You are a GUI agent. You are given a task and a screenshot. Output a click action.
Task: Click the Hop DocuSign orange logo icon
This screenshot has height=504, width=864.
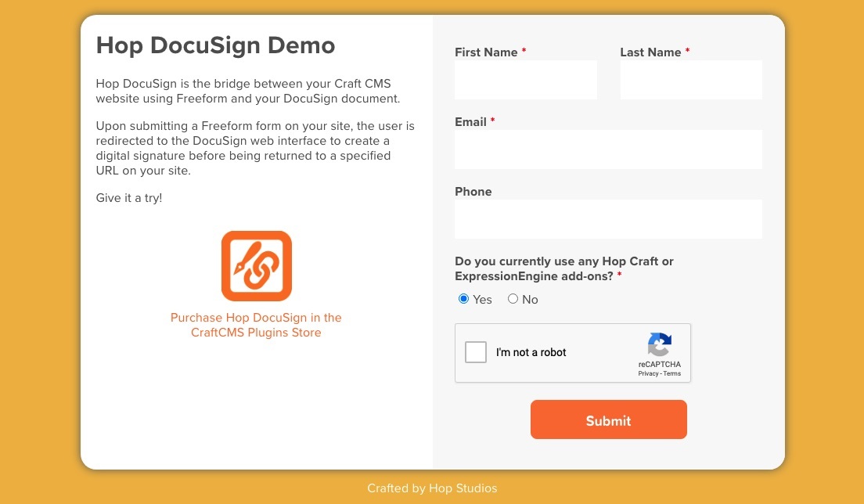click(x=256, y=266)
